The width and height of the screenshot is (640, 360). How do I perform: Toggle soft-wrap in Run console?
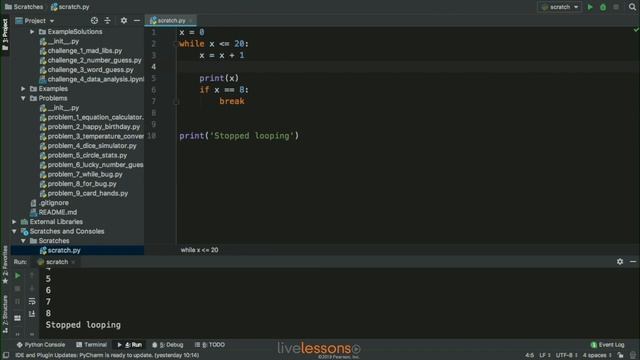point(32,302)
